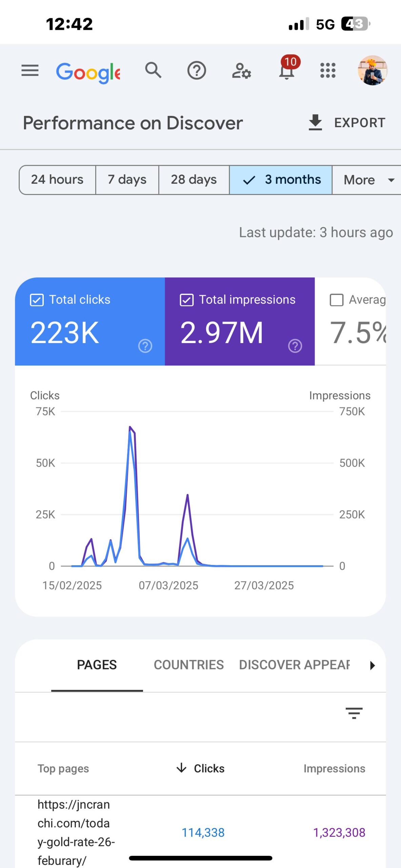This screenshot has height=868, width=401.
Task: Open the Google apps grid icon
Action: click(x=328, y=71)
